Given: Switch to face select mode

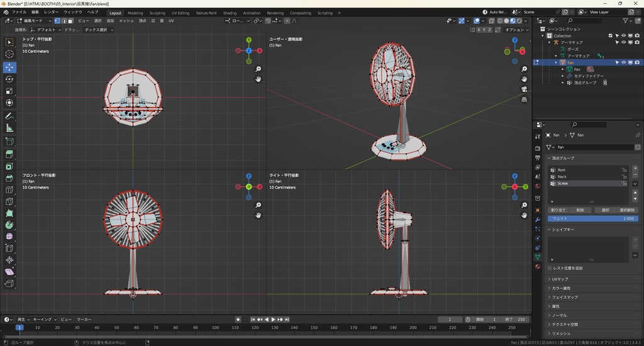Looking at the screenshot, I should [x=70, y=21].
